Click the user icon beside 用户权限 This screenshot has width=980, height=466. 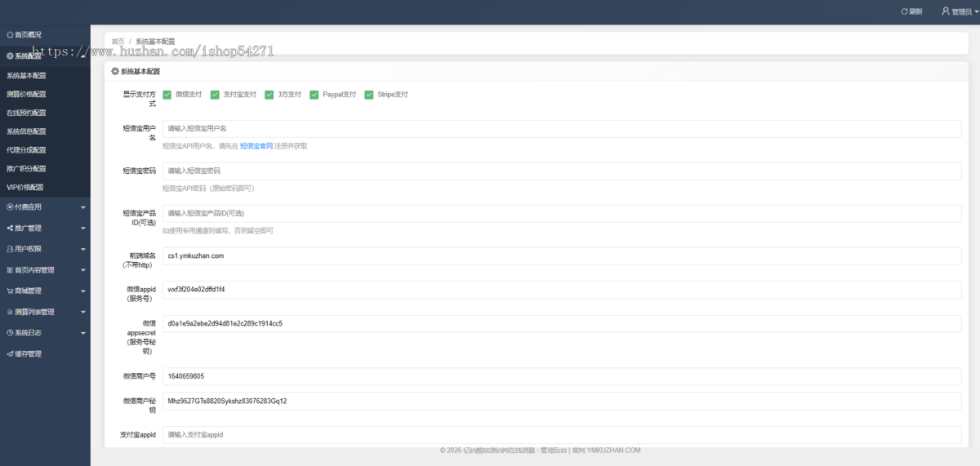(10, 249)
